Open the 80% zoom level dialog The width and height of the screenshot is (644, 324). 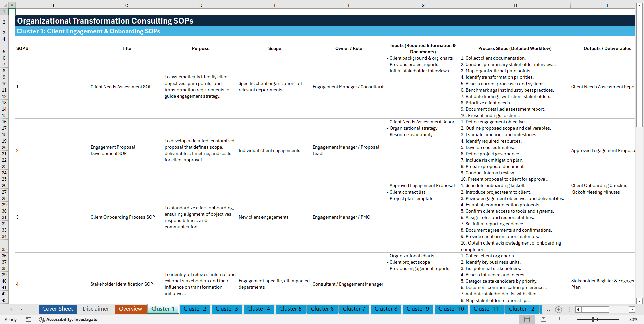(x=634, y=319)
